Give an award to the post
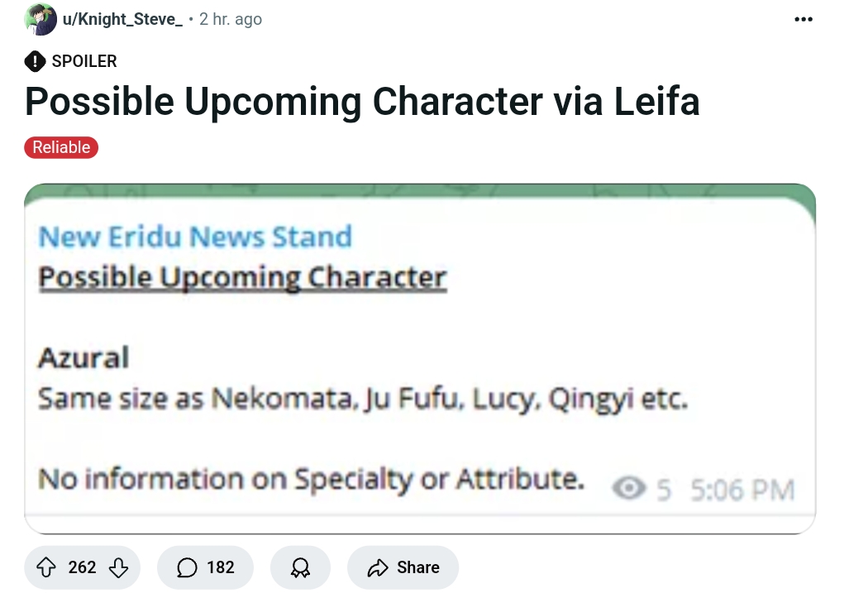The height and width of the screenshot is (593, 868). [300, 567]
